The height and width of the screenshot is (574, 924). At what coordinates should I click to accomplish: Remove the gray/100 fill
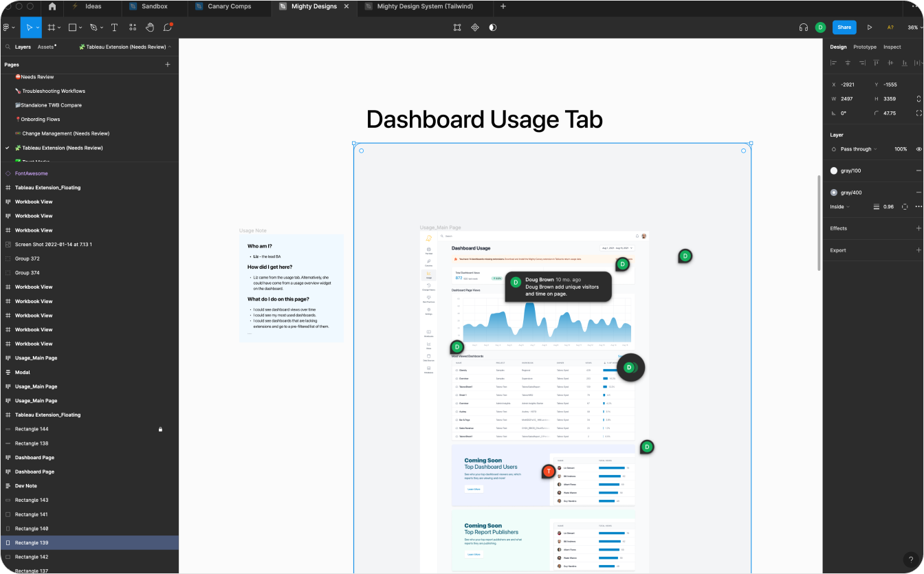pyautogui.click(x=918, y=170)
